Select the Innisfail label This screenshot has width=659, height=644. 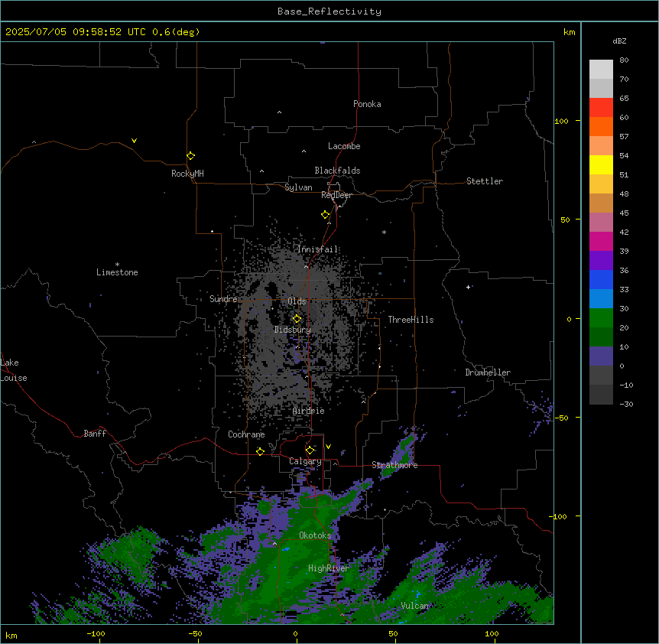pos(317,249)
